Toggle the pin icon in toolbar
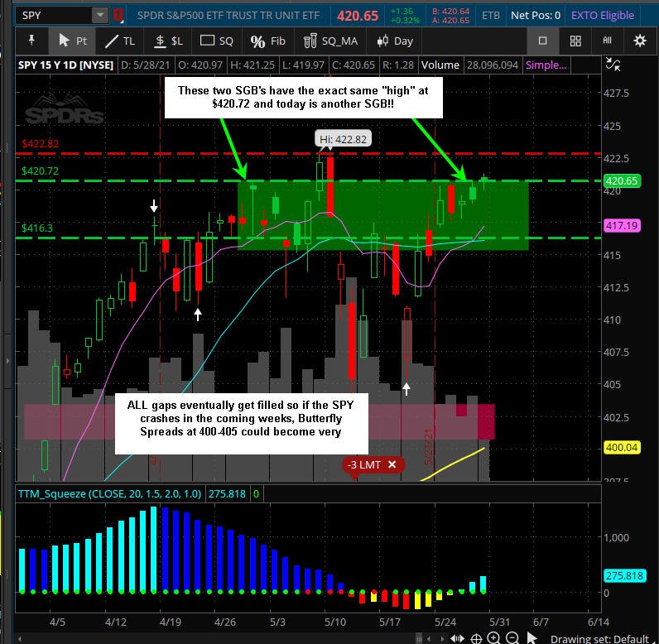This screenshot has height=644, width=659. [x=31, y=41]
